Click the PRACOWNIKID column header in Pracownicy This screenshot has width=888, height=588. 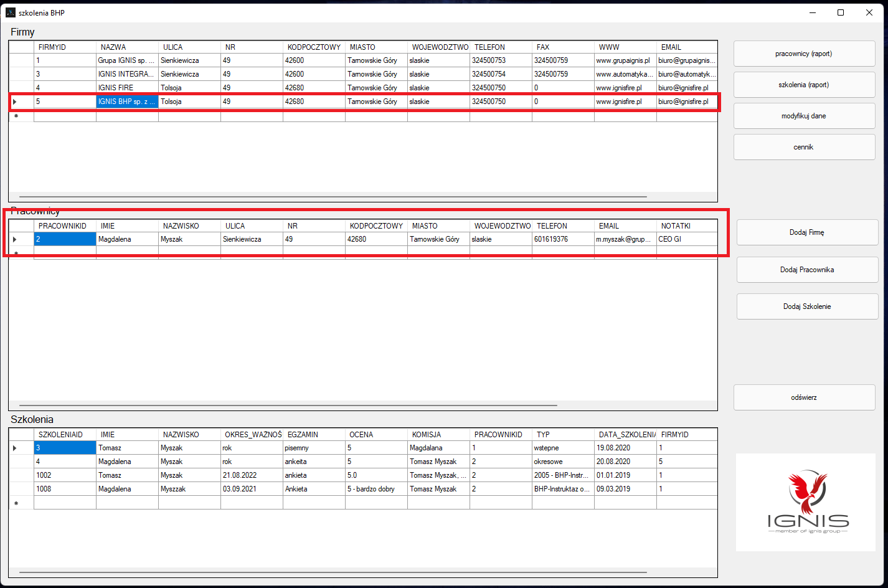[65, 226]
